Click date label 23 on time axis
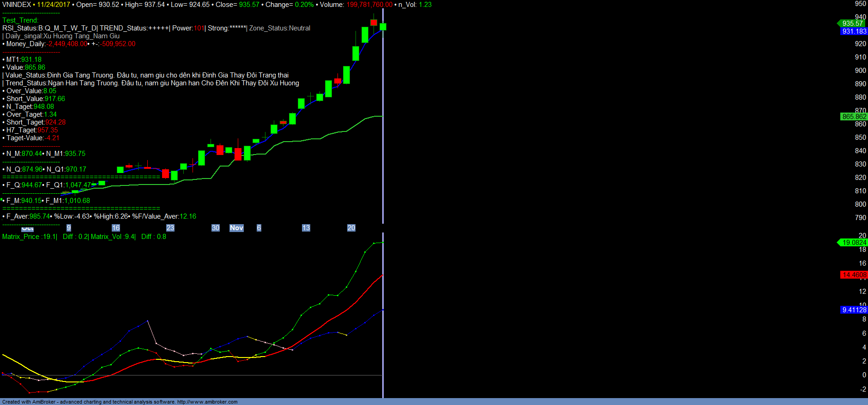Screen dimensions: 868x405 (x=170, y=228)
